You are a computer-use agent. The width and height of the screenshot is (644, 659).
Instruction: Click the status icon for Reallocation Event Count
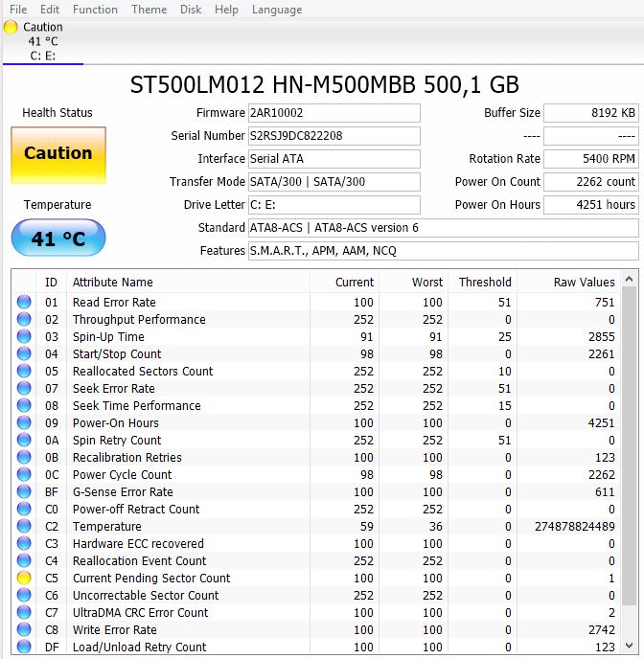tap(24, 560)
